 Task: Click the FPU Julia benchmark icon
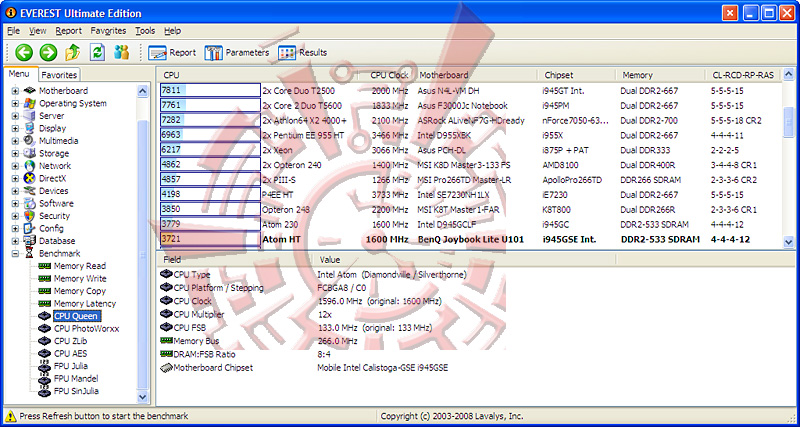tap(45, 366)
